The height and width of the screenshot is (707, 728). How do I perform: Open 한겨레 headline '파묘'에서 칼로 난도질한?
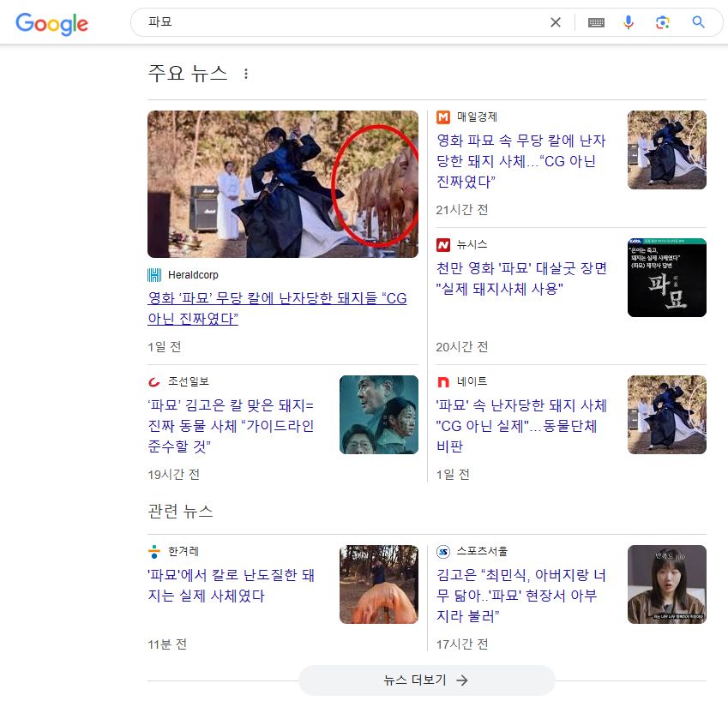232,585
